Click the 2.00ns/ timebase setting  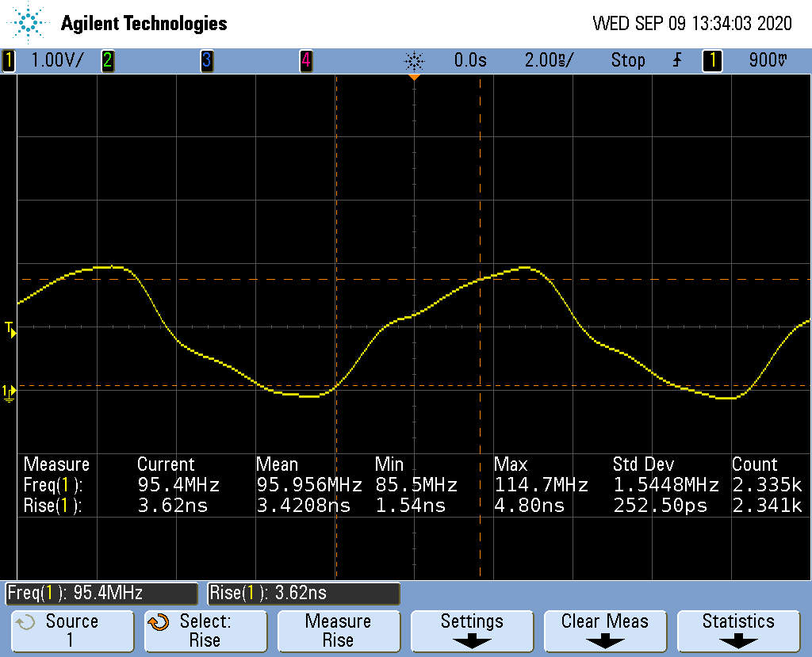tap(549, 60)
